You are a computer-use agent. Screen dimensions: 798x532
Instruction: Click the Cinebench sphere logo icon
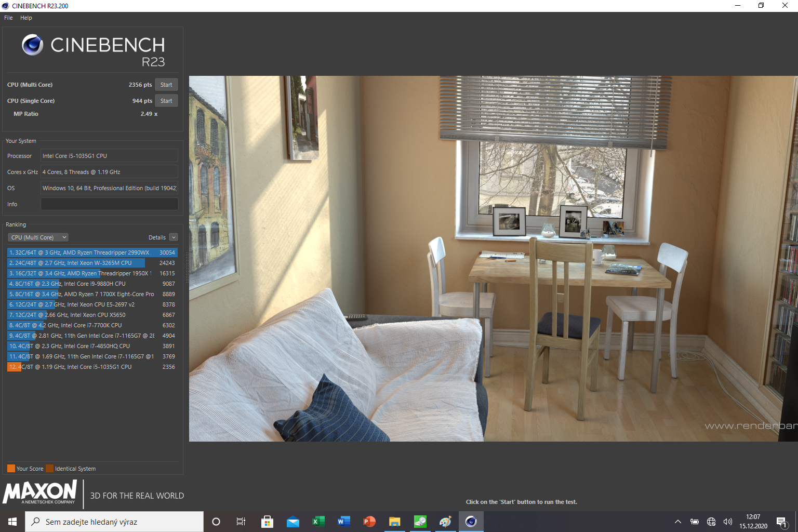pyautogui.click(x=33, y=45)
